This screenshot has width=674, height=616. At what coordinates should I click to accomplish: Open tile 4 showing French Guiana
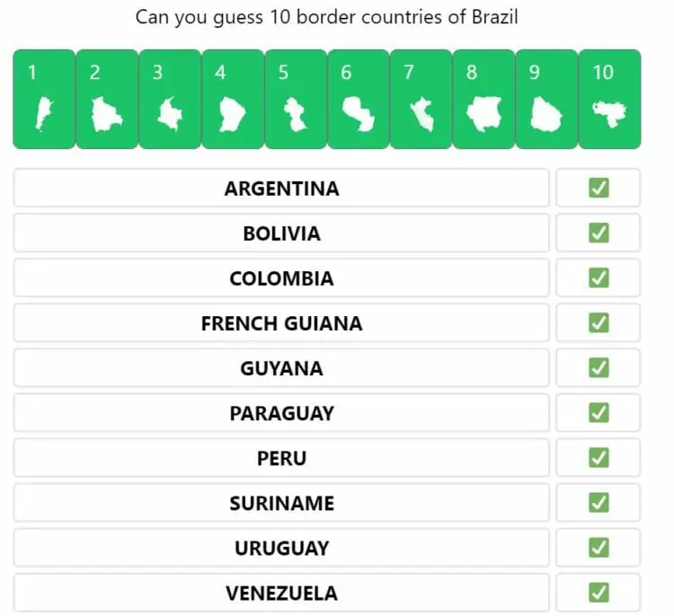point(233,99)
